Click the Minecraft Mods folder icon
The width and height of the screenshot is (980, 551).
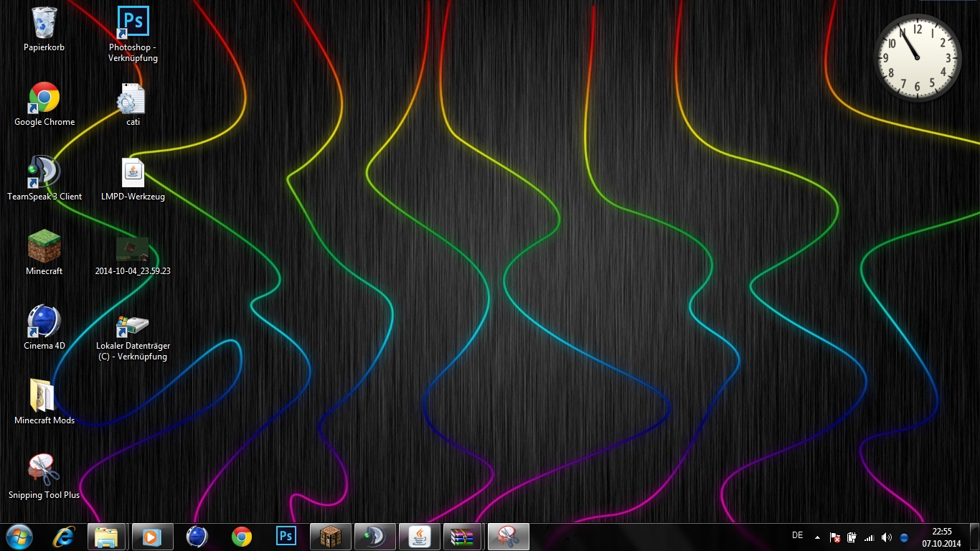(x=44, y=396)
